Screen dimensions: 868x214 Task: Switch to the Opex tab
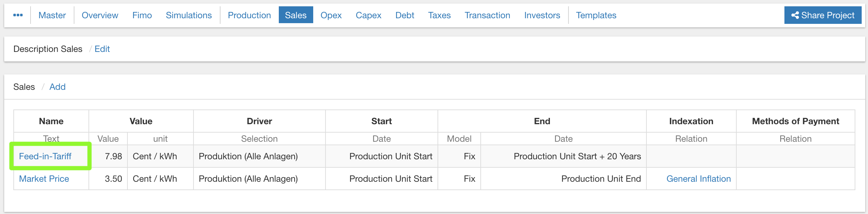[331, 15]
